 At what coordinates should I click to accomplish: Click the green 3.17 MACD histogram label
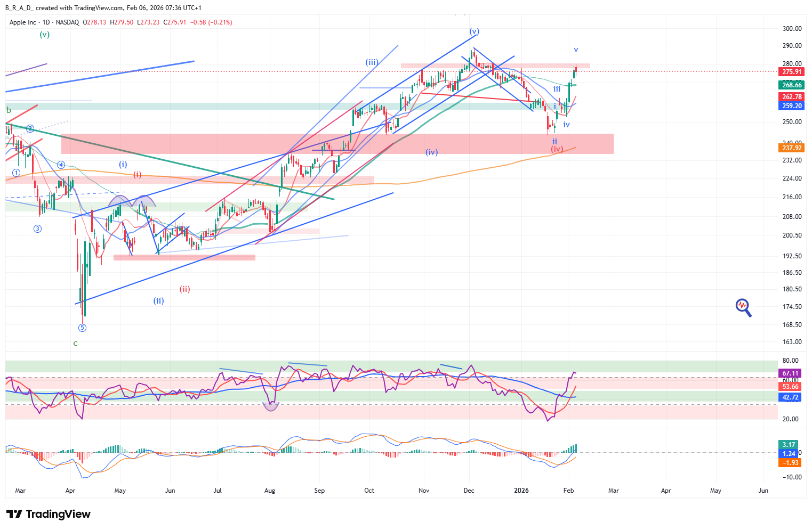coord(789,445)
